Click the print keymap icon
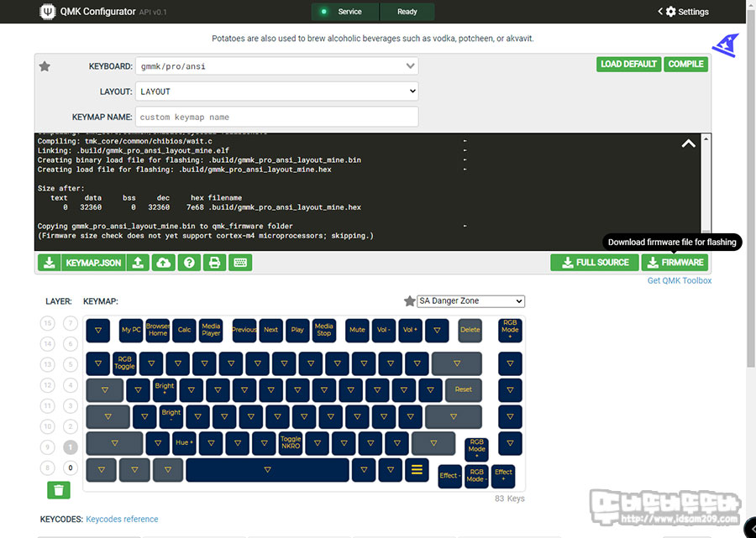The height and width of the screenshot is (538, 756). [x=214, y=263]
